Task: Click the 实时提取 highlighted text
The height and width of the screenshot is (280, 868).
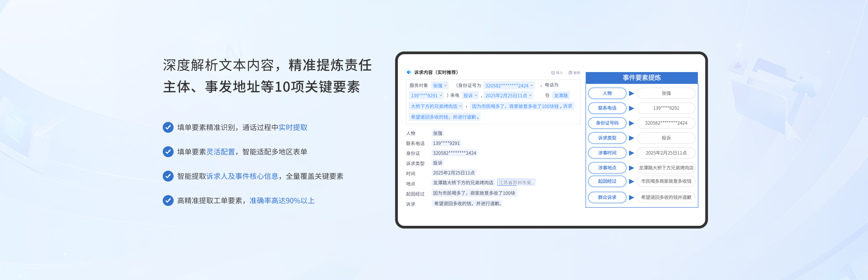Action: click(293, 128)
